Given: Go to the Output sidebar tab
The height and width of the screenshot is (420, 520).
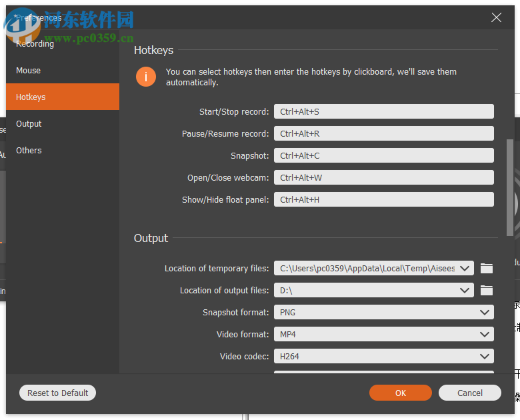Looking at the screenshot, I should [x=63, y=124].
